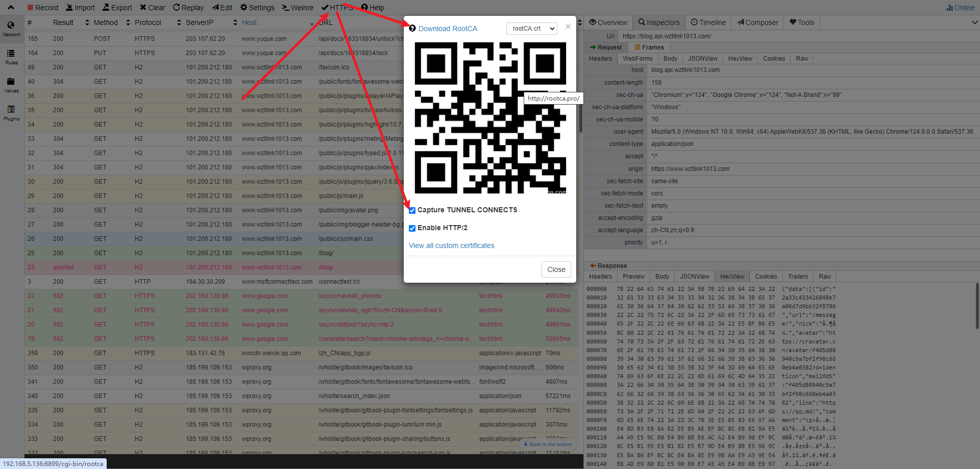Click the Back to the bottom button
This screenshot has height=469, width=980.
(x=548, y=444)
